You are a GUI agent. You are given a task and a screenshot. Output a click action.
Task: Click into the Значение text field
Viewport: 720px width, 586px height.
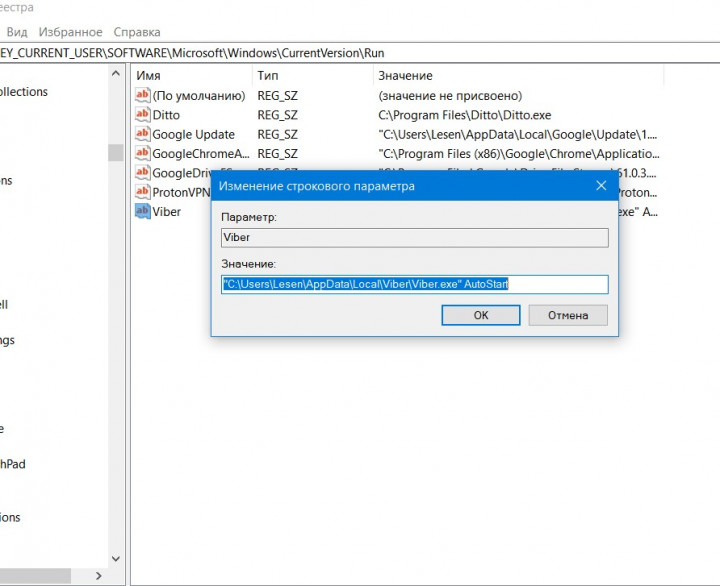coord(414,285)
